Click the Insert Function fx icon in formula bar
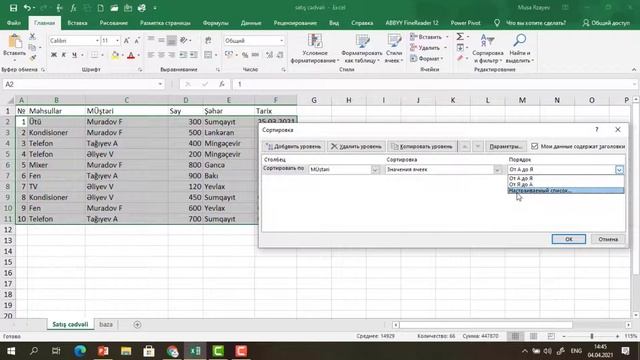This screenshot has height=360, width=640. pos(222,84)
